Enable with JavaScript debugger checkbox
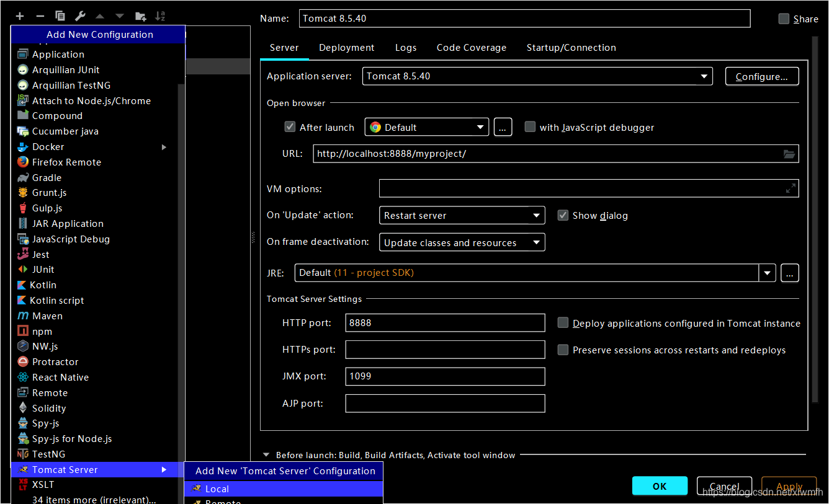Image resolution: width=829 pixels, height=504 pixels. pos(530,127)
